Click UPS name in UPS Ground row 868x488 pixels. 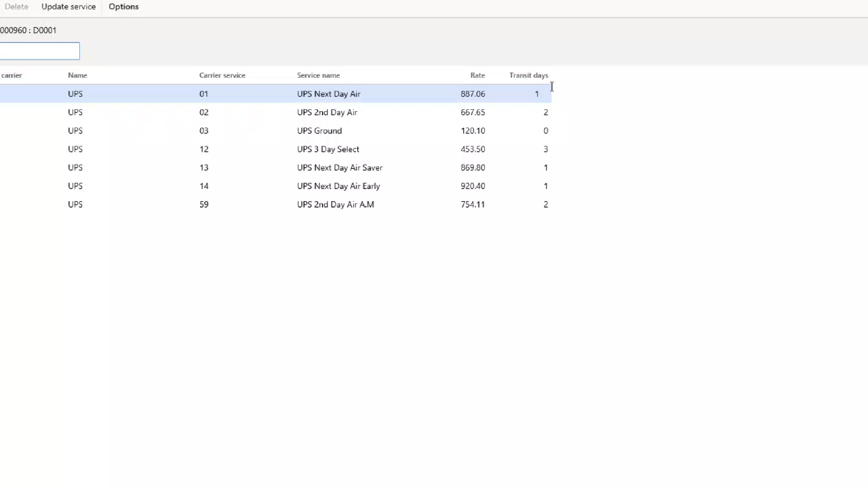pos(75,131)
